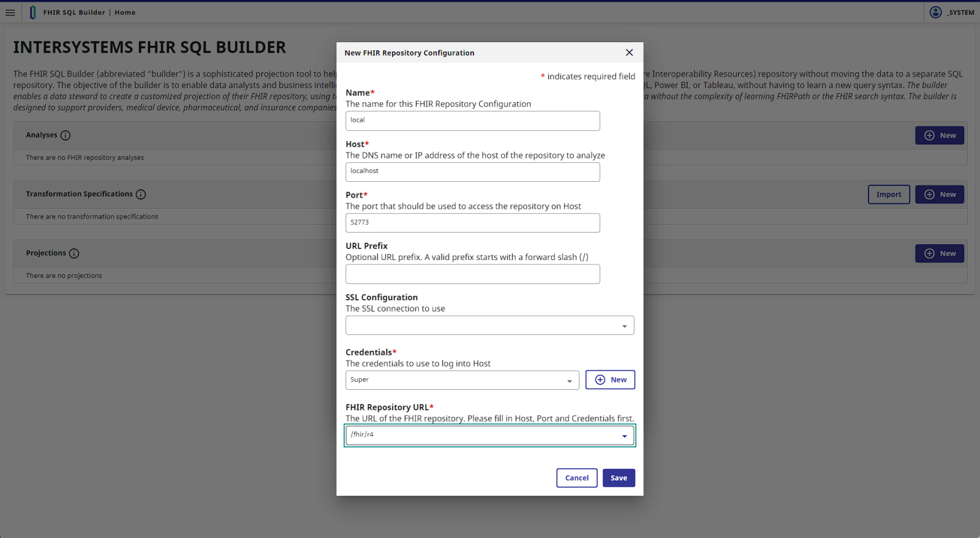Open the Credentials dropdown showing Super
980x538 pixels.
[569, 381]
